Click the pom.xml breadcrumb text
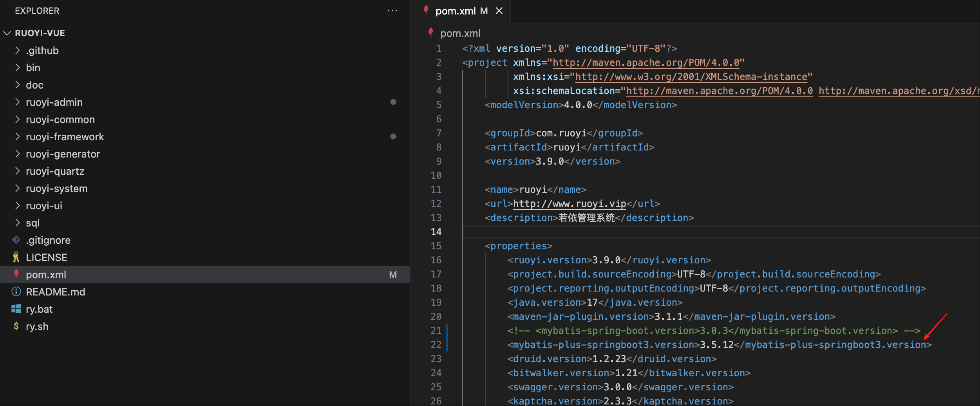The width and height of the screenshot is (980, 406). click(x=460, y=33)
